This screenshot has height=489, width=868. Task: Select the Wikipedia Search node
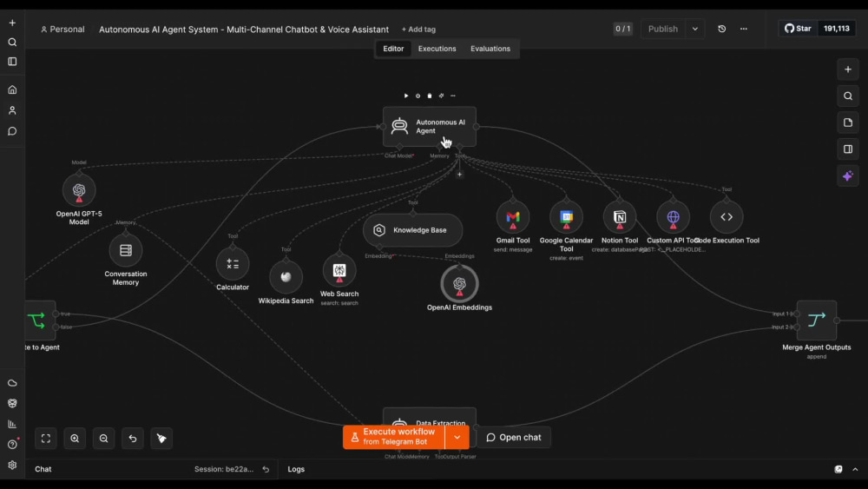286,277
